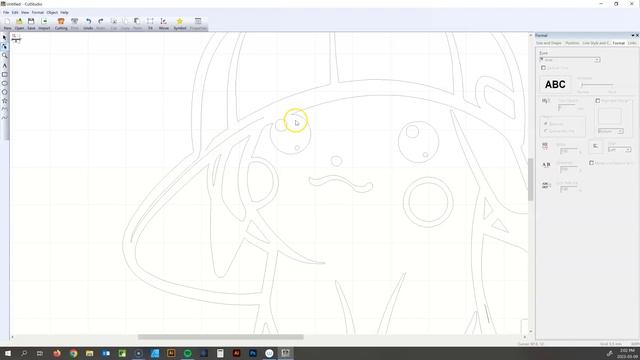The height and width of the screenshot is (360, 640).
Task: Open the View menu
Action: pos(25,12)
